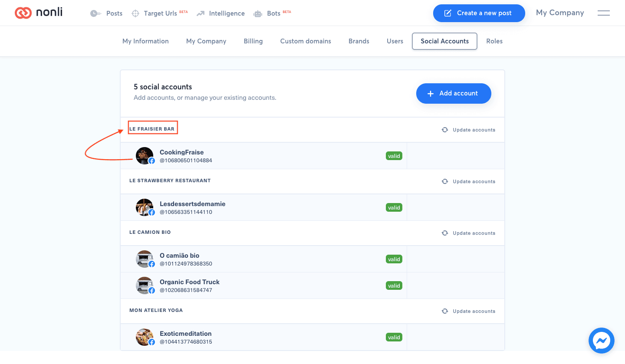This screenshot has height=364, width=625.
Task: Open the hamburger menu icon
Action: click(604, 13)
